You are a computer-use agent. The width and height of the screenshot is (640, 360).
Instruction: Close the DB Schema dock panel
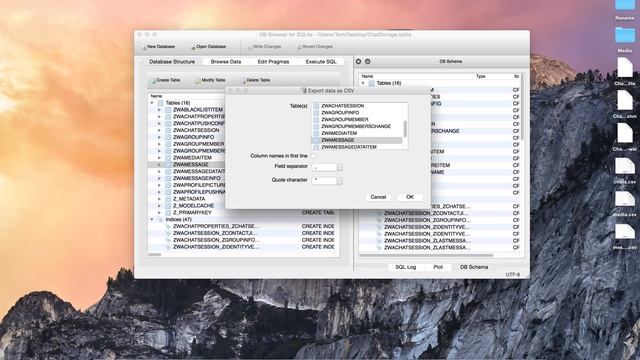tap(358, 62)
